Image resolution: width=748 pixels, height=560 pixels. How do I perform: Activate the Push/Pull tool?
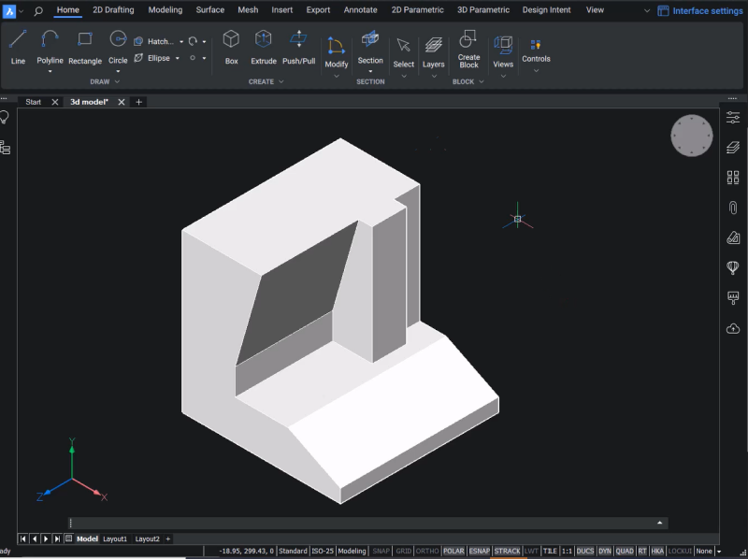[x=297, y=47]
